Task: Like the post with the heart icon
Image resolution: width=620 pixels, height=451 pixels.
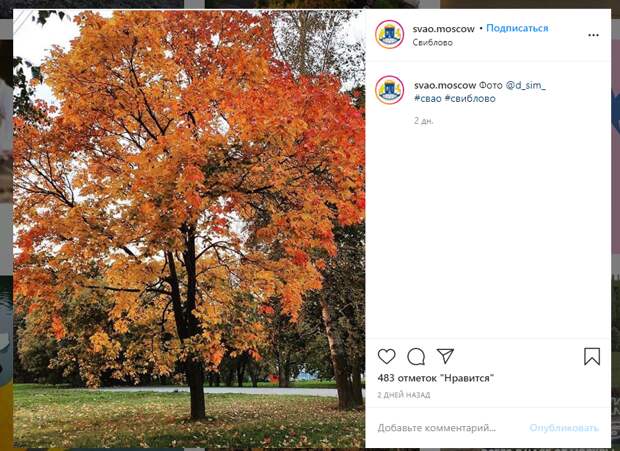Action: pos(386,356)
